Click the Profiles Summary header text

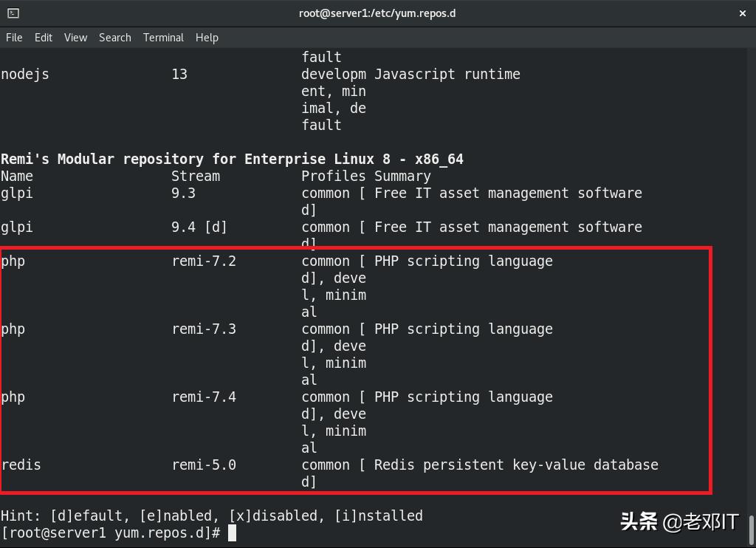click(365, 176)
